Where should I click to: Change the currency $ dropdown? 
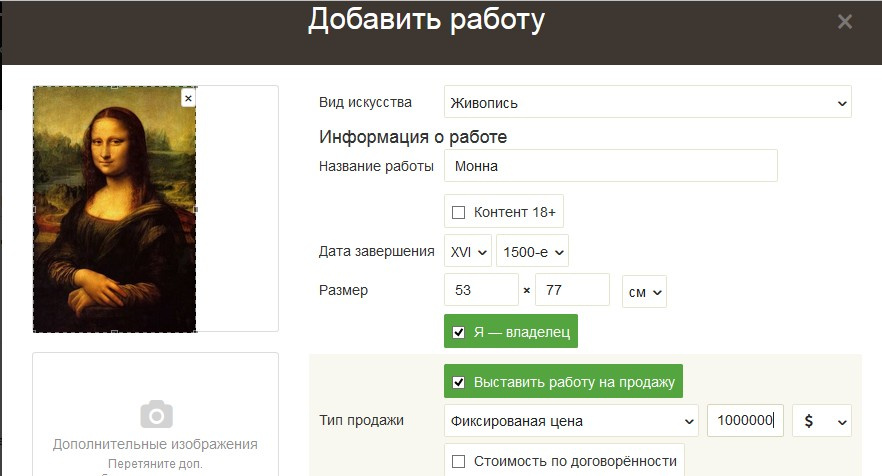click(821, 421)
